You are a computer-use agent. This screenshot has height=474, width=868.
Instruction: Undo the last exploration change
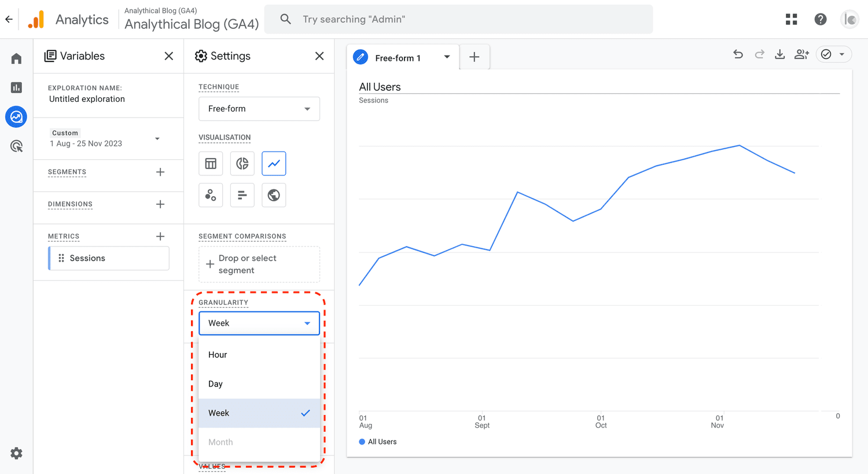click(738, 54)
